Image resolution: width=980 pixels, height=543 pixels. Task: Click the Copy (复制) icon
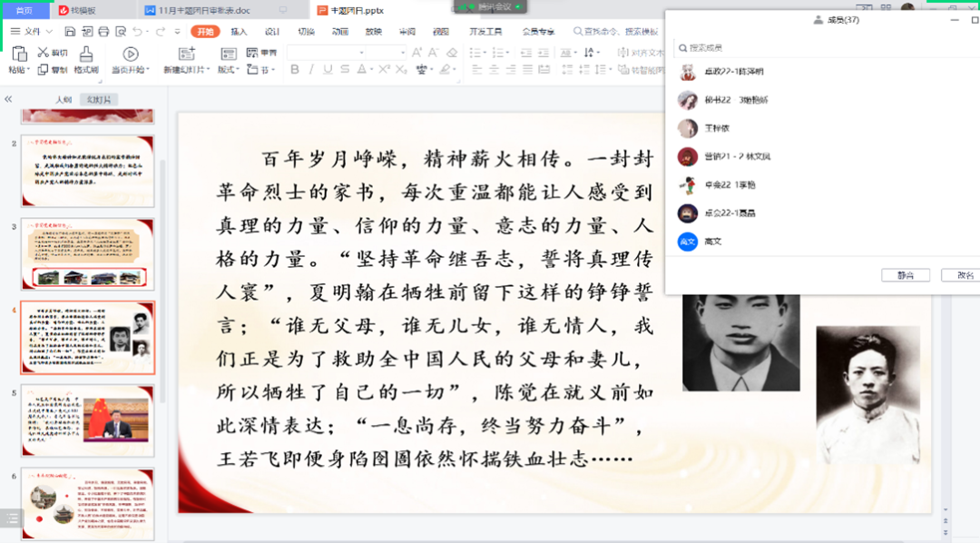pos(43,69)
